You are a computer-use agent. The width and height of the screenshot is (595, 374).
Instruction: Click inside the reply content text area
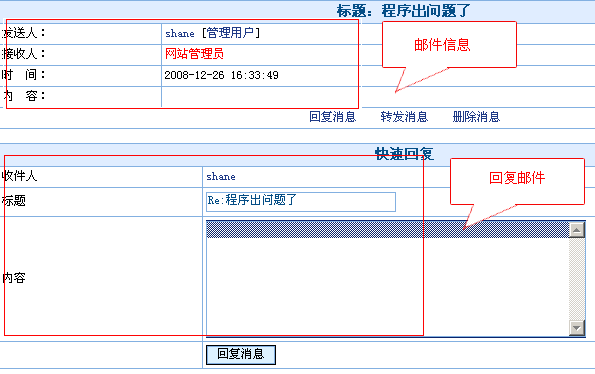387,279
